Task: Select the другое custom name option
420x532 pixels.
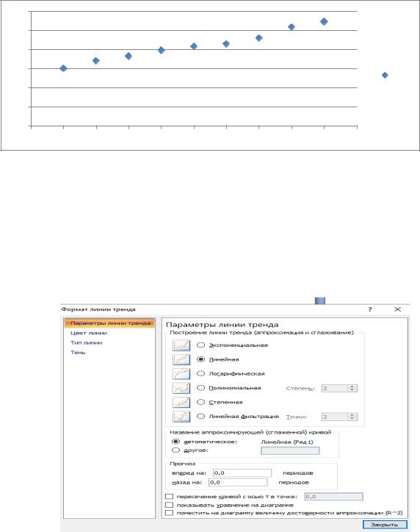Action: pyautogui.click(x=175, y=450)
